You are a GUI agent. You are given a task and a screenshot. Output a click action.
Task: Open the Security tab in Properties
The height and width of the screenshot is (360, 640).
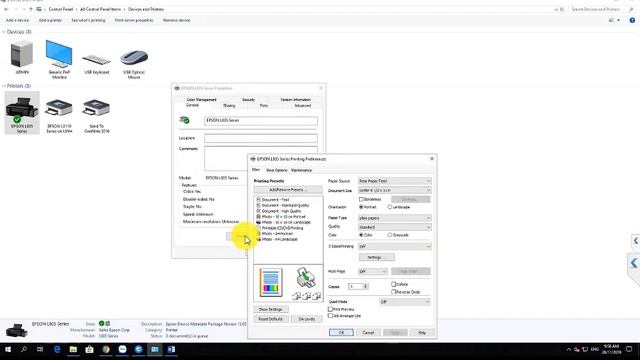tap(248, 100)
